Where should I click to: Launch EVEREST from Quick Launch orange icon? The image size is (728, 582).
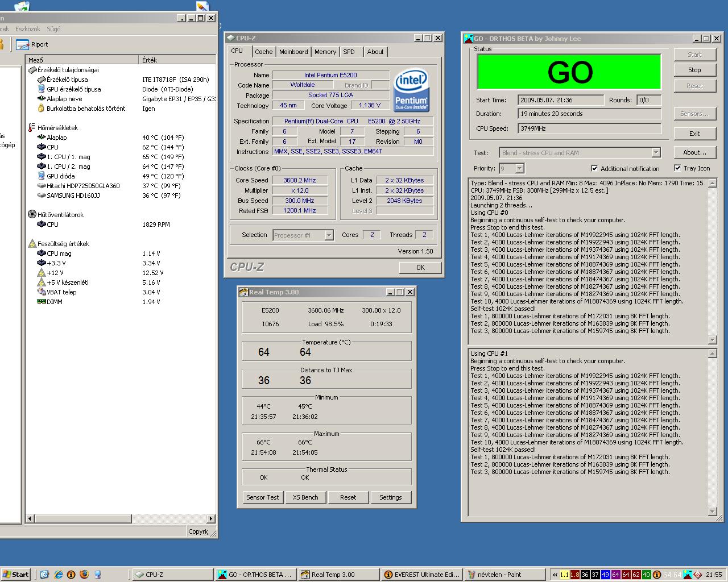coord(71,575)
